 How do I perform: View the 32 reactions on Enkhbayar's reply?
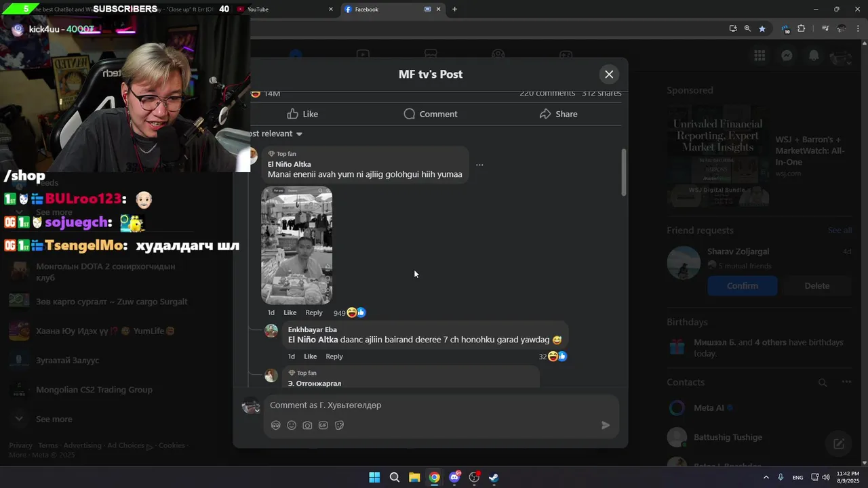[553, 357]
